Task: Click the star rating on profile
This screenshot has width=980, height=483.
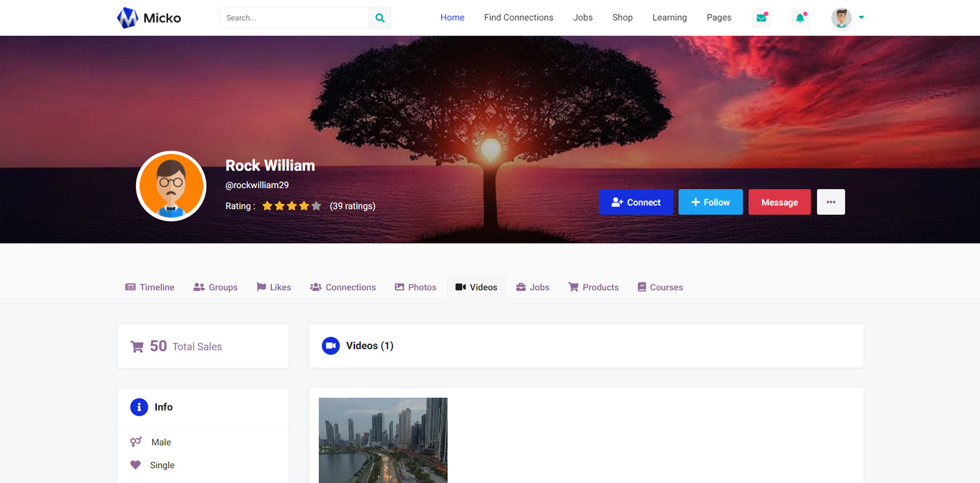Action: (x=291, y=206)
